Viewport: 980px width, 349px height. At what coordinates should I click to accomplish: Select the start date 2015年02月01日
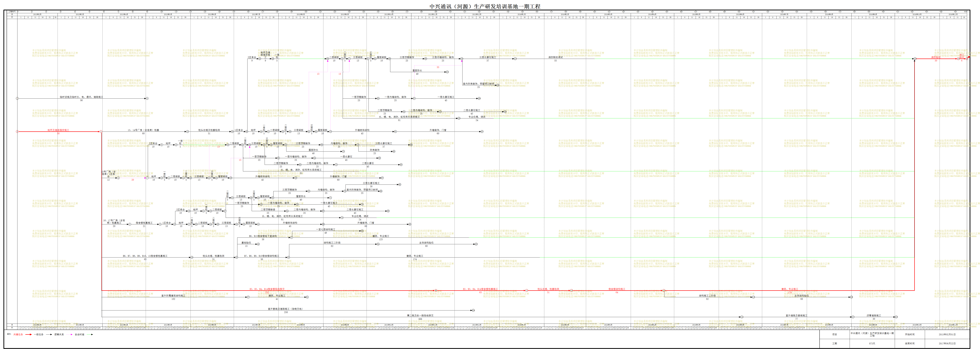click(947, 335)
